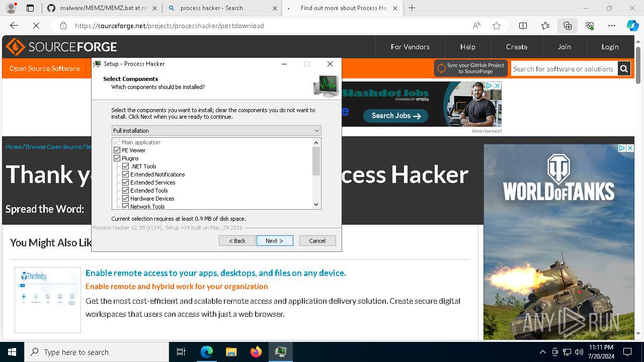Click Back in the setup wizard

(x=237, y=241)
